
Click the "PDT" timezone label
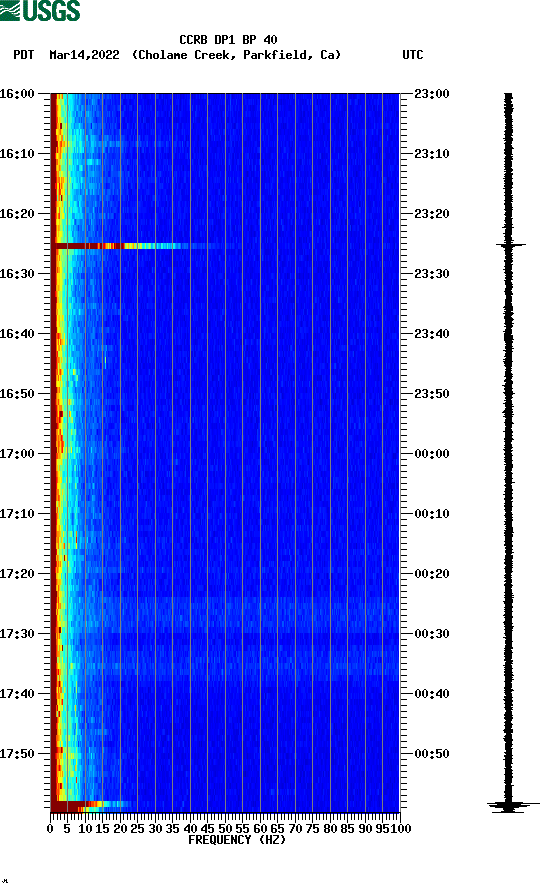tap(24, 55)
